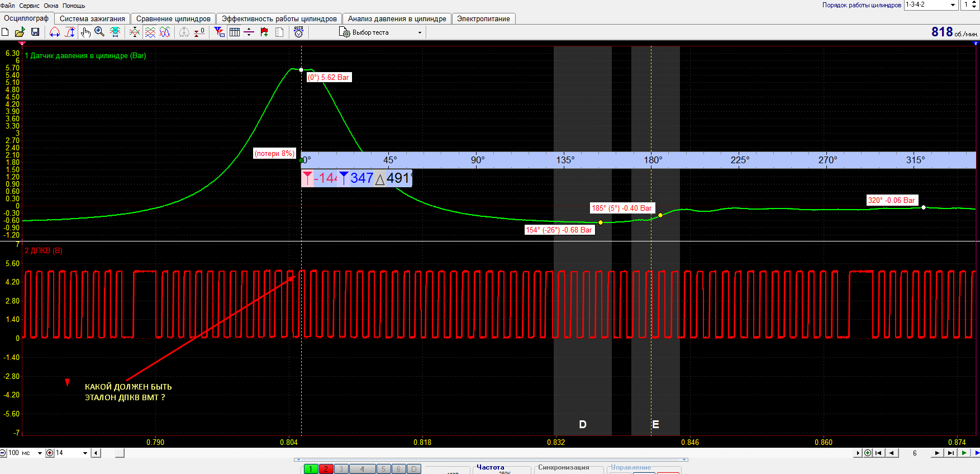Click the zoom-out minus icon beside 100 мс

tap(3, 453)
